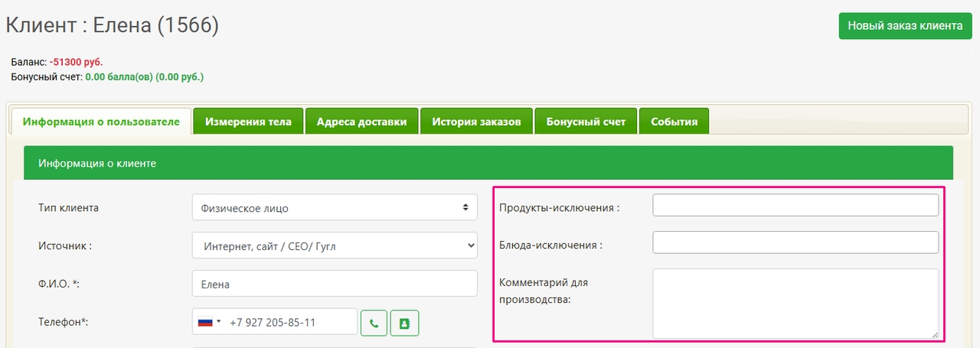Click the Продукты-исключения input field

tap(795, 205)
